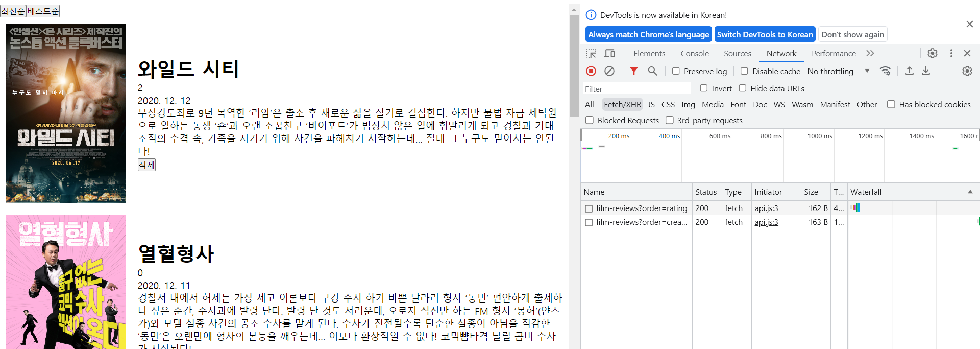This screenshot has height=349, width=980.
Task: Filter requests by Media
Action: [x=713, y=104]
